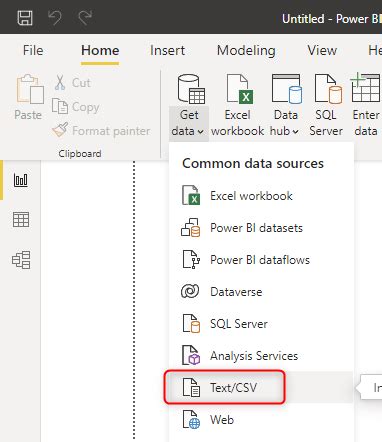Select Web data source
The width and height of the screenshot is (382, 442).
tap(261, 420)
